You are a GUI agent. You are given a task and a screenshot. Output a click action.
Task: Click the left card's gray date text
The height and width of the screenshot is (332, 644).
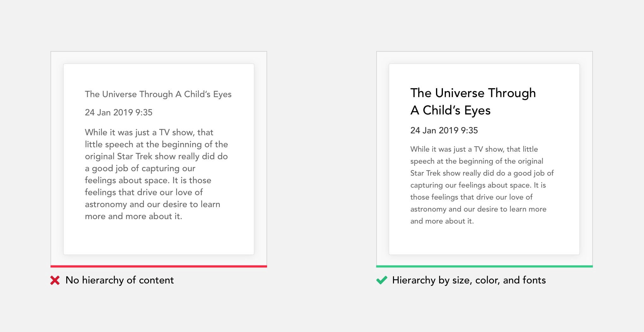point(119,113)
